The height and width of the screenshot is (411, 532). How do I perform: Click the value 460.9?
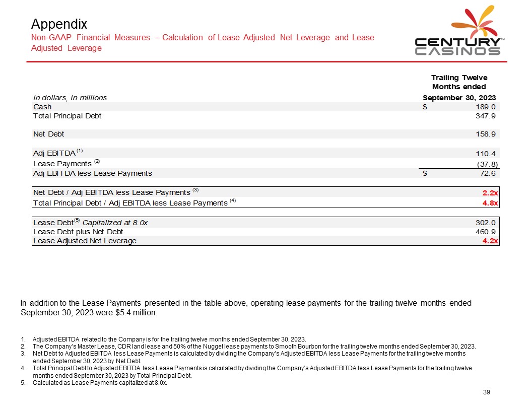pos(486,232)
